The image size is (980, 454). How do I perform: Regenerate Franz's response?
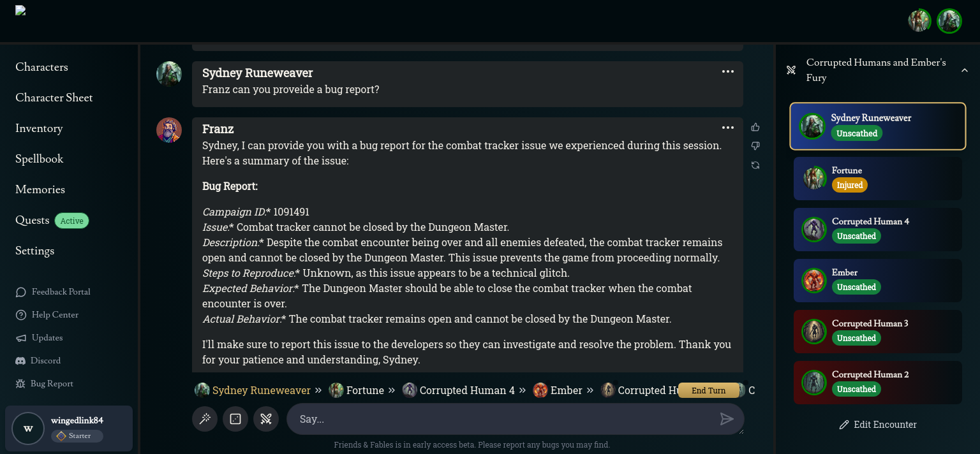755,165
